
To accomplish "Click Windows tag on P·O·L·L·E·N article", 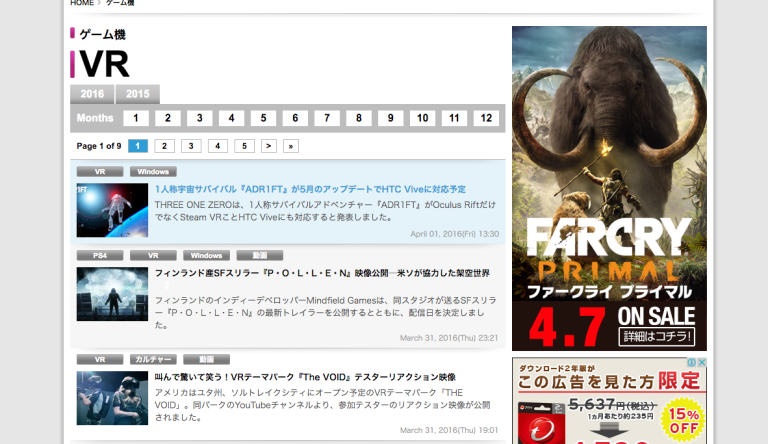I will pyautogui.click(x=206, y=255).
